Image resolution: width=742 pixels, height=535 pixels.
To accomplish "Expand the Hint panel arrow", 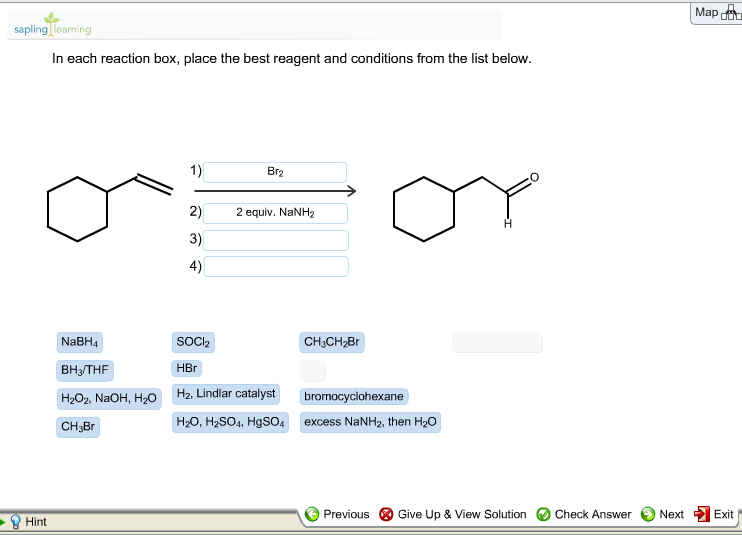I will (x=2, y=522).
